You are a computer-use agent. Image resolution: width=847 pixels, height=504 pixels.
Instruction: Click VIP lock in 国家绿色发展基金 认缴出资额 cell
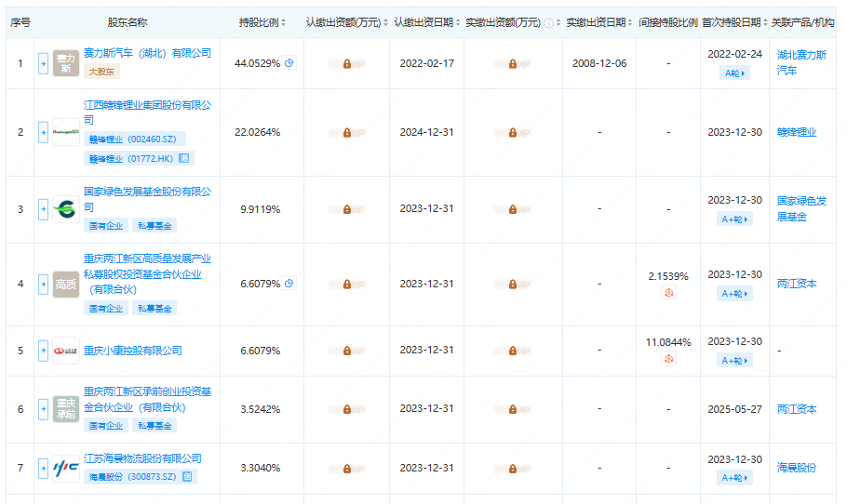(347, 209)
